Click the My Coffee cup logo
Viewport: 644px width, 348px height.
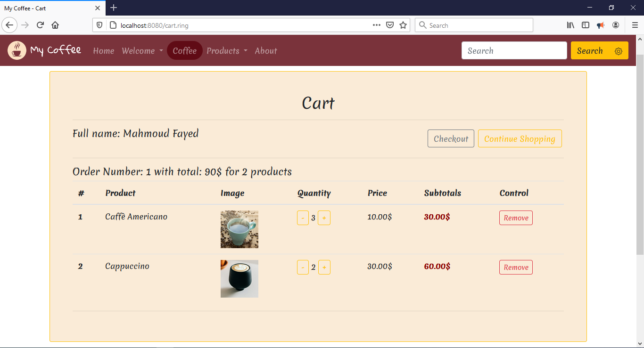pyautogui.click(x=17, y=50)
